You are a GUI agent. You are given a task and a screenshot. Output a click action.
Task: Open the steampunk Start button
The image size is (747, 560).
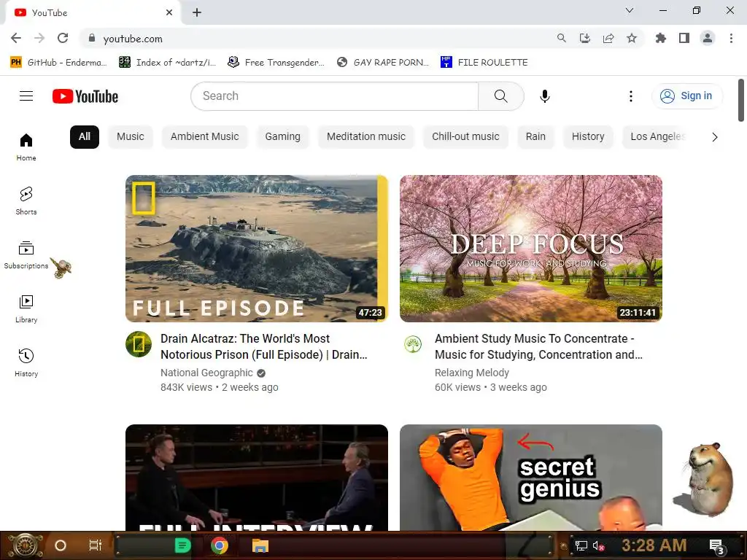point(24,545)
